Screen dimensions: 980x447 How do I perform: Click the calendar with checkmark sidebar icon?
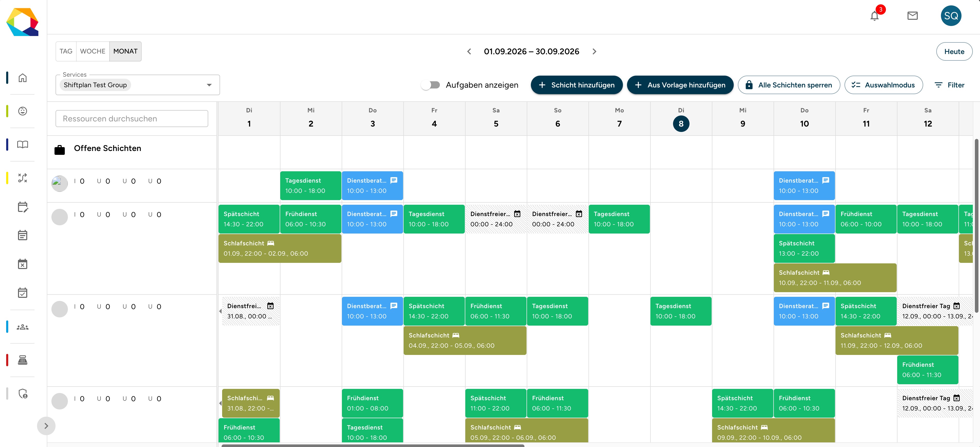click(22, 293)
